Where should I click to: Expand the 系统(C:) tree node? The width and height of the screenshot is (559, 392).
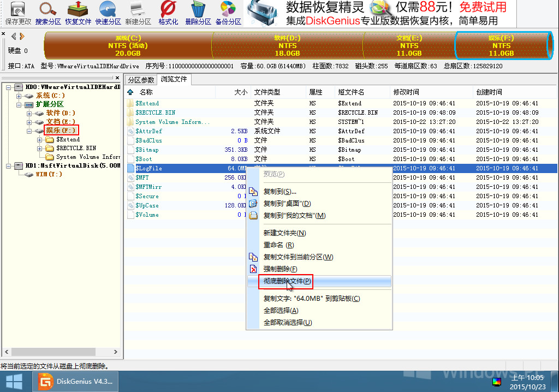point(19,96)
